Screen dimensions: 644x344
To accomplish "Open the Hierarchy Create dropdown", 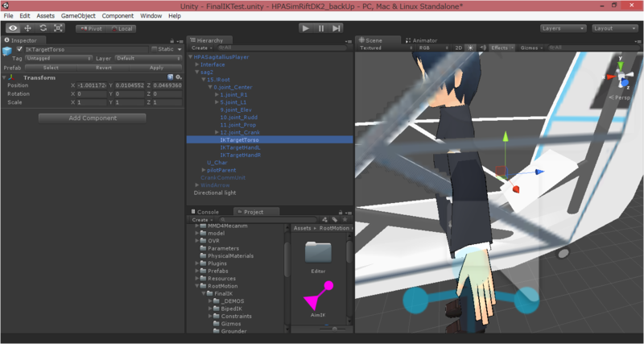I will coord(202,48).
